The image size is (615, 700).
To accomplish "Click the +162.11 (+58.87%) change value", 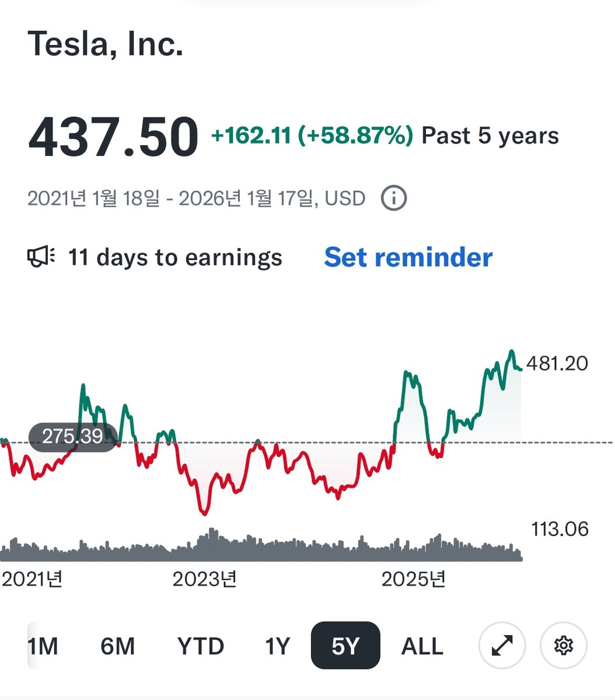I will (312, 136).
